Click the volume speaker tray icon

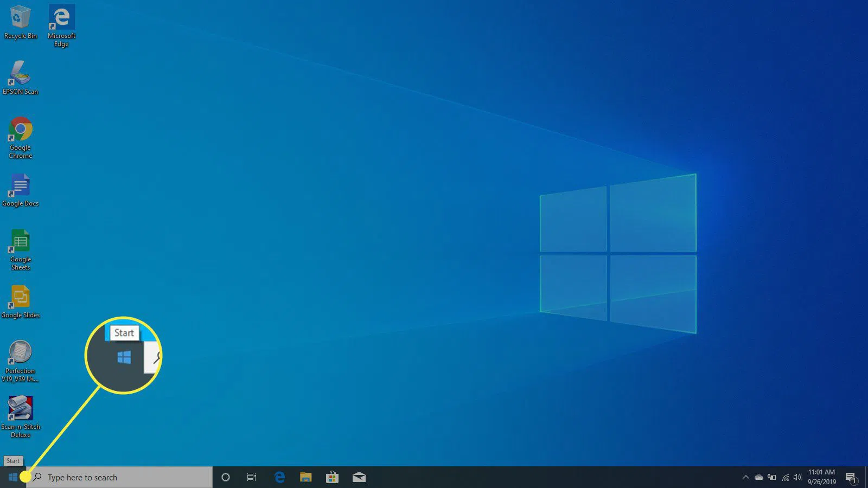(797, 477)
